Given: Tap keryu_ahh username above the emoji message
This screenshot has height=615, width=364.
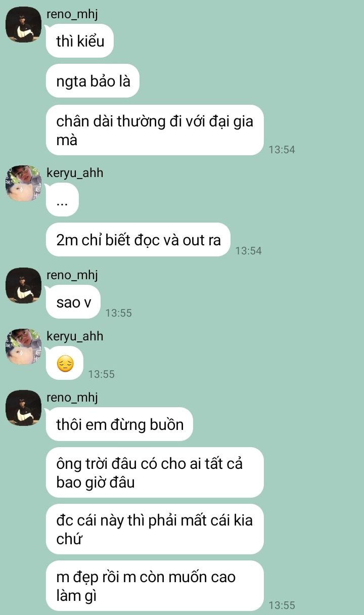Looking at the screenshot, I should [x=75, y=336].
